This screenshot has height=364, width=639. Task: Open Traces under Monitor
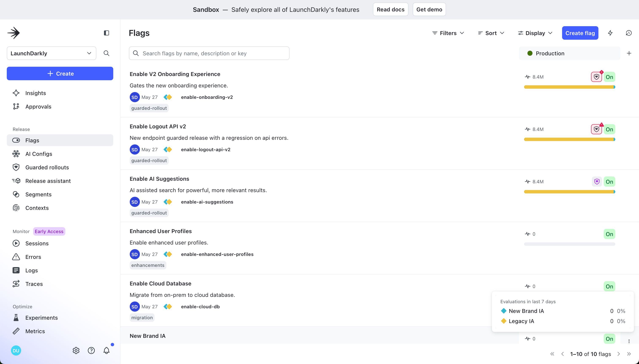point(60,284)
